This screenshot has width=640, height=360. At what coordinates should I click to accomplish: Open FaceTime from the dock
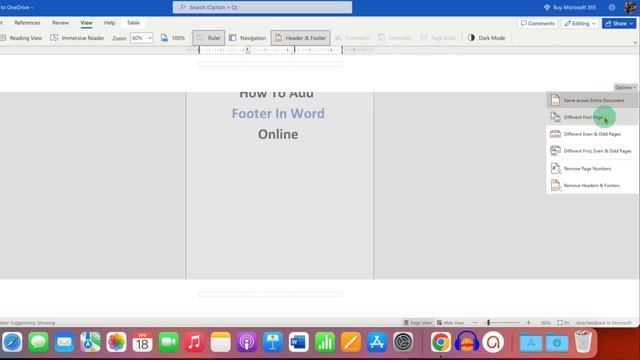click(169, 342)
